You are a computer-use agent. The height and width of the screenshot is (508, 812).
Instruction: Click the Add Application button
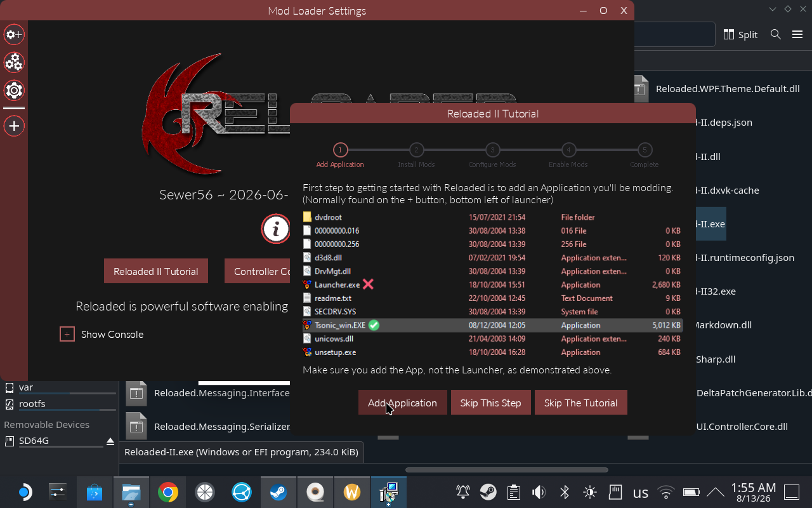click(x=402, y=403)
